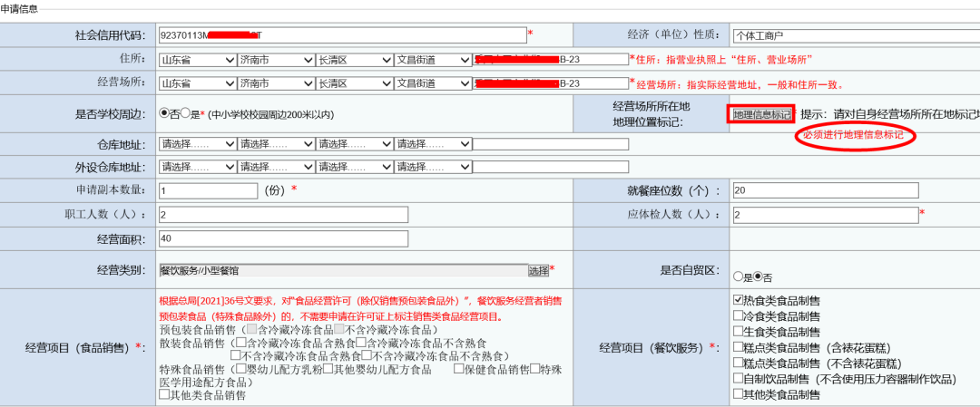Expand the first 请选择 dropdown for 仓库地址
980x407 pixels.
pos(197,143)
